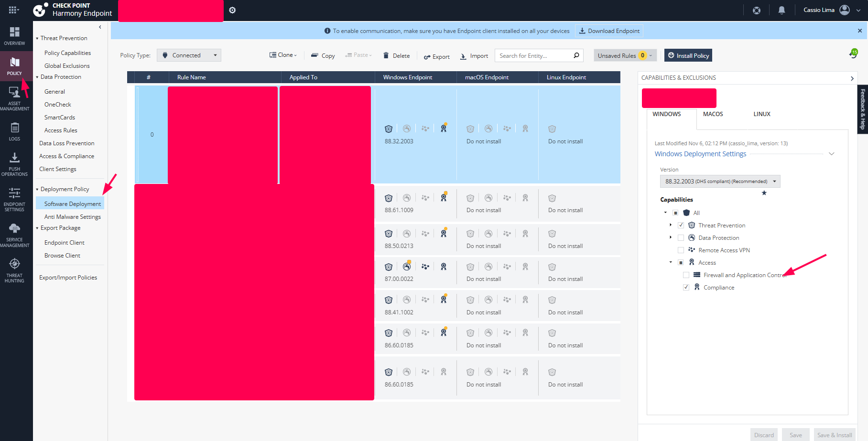The width and height of the screenshot is (868, 441).
Task: Click the Download Endpoint link
Action: pyautogui.click(x=609, y=31)
